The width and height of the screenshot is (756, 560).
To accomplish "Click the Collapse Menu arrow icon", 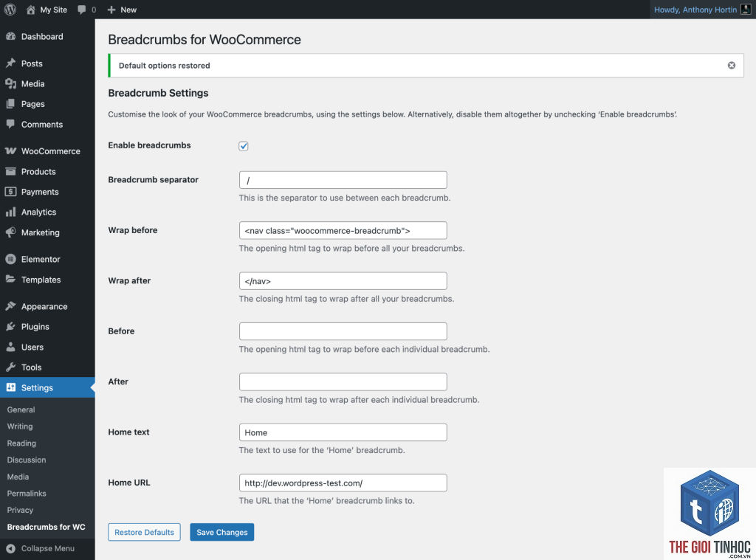I will coord(10,548).
